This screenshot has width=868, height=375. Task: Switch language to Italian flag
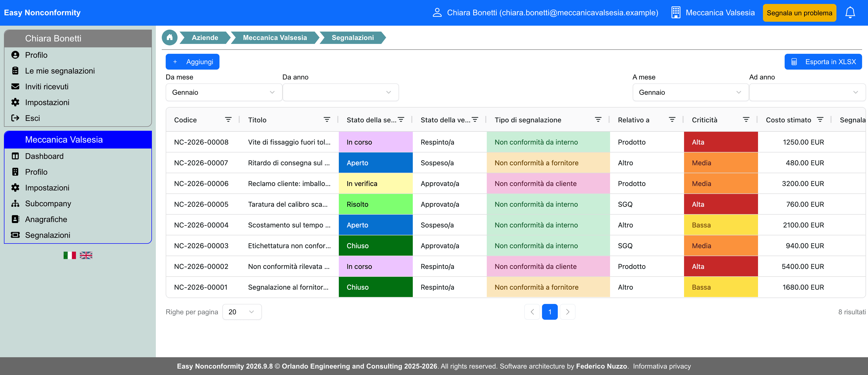tap(70, 255)
